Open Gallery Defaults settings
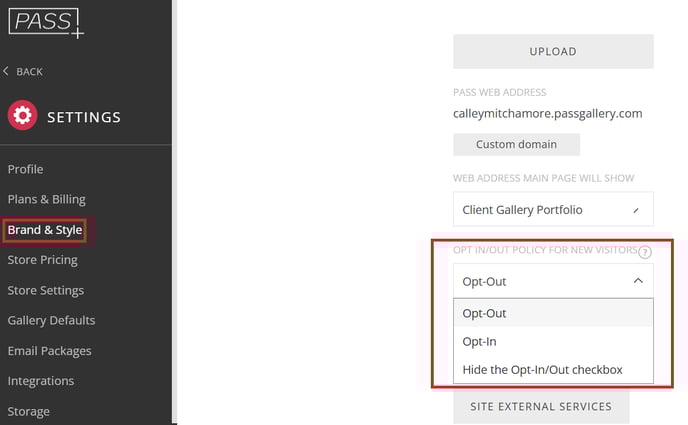 [51, 321]
